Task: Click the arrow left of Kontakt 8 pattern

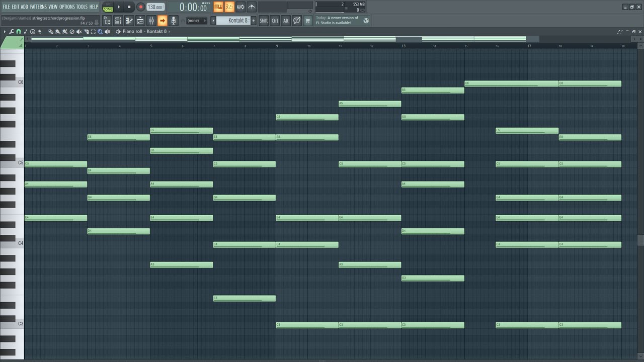Action: click(213, 21)
